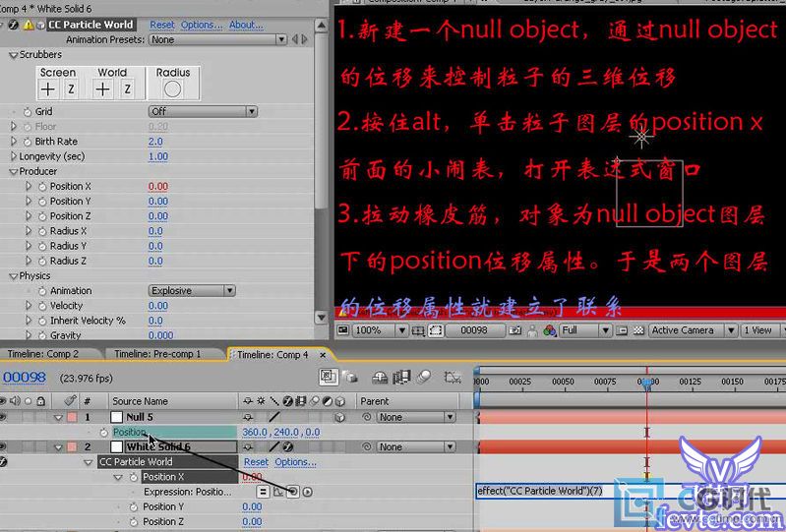786x532 pixels.
Task: Toggle effects switch on White Solid 6
Action: [x=287, y=446]
